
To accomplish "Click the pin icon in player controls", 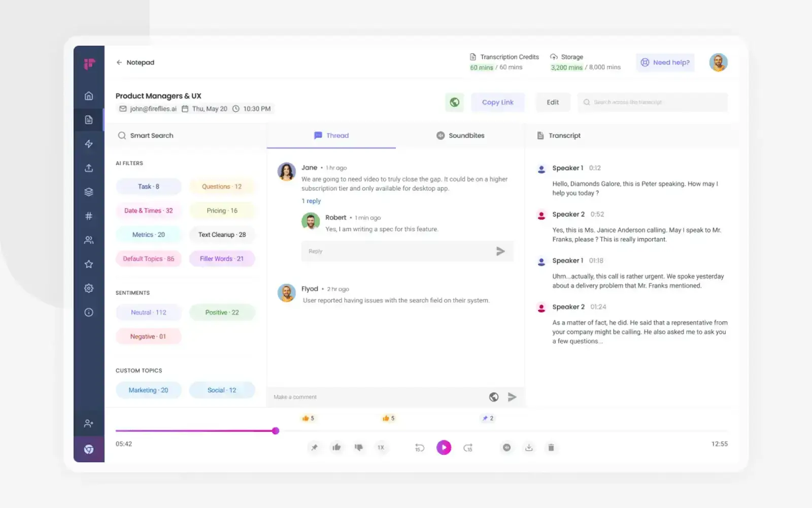I will [315, 448].
